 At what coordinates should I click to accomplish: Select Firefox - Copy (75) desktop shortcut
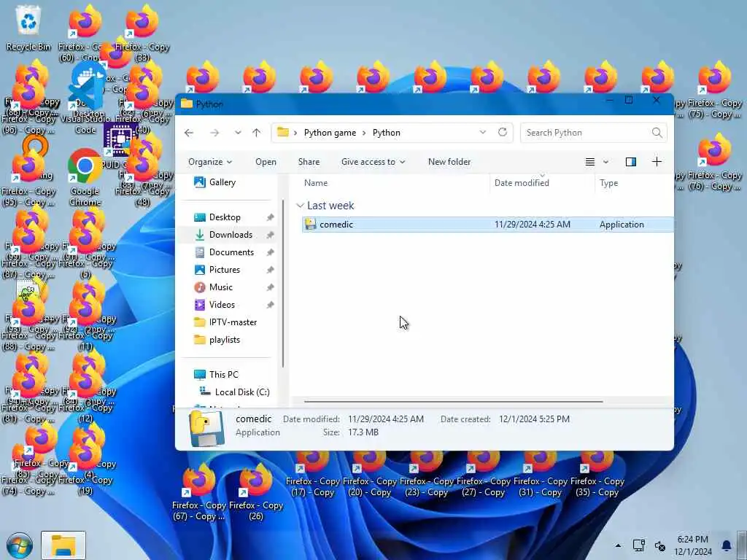(715, 90)
